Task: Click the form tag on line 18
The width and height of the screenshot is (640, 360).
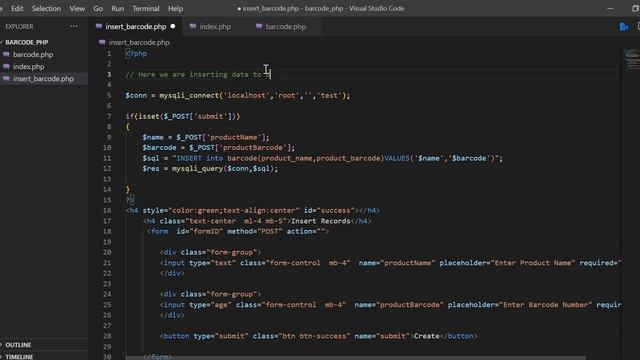Action: coord(238,231)
